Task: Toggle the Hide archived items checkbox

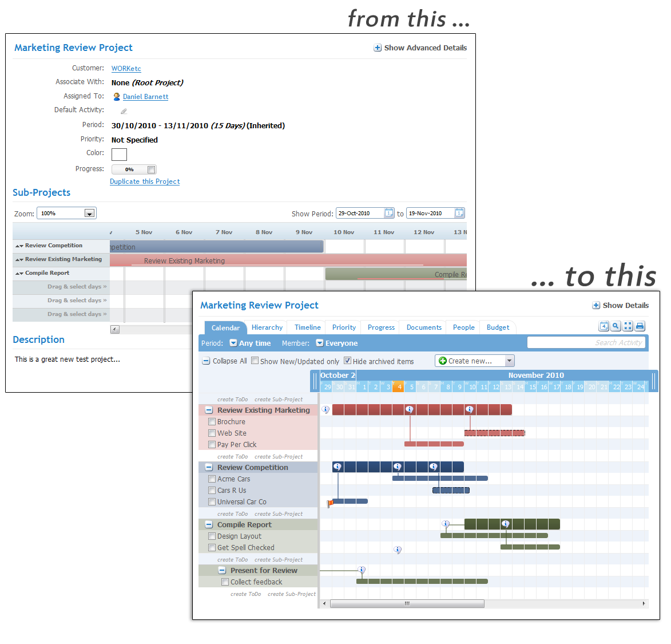Action: (347, 361)
